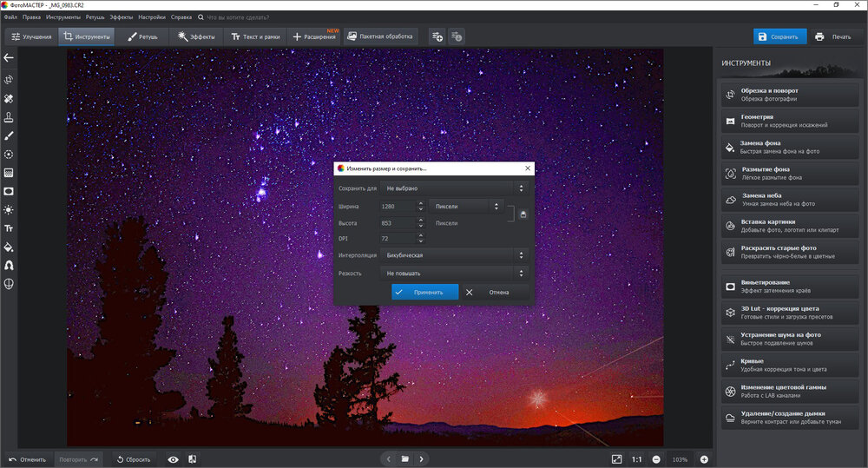Open the Резкость dropdown
The image size is (868, 468).
coord(455,274)
